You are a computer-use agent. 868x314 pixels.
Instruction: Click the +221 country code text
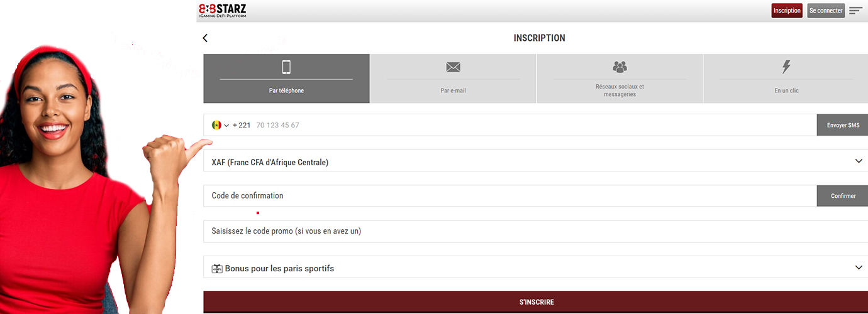242,126
